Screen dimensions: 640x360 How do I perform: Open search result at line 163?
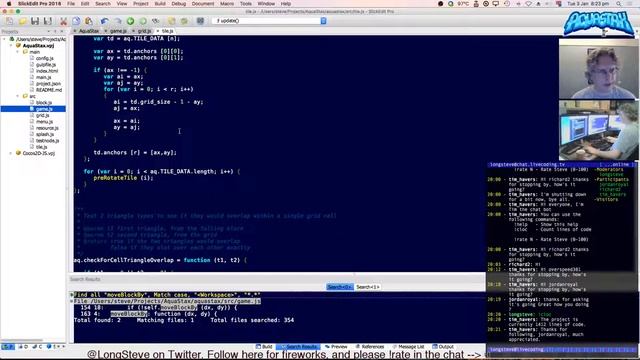pyautogui.click(x=149, y=314)
